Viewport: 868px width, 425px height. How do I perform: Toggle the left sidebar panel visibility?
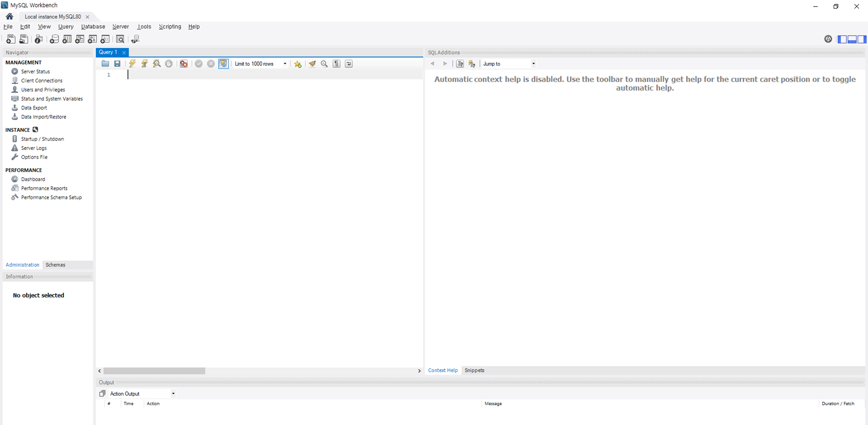click(842, 39)
